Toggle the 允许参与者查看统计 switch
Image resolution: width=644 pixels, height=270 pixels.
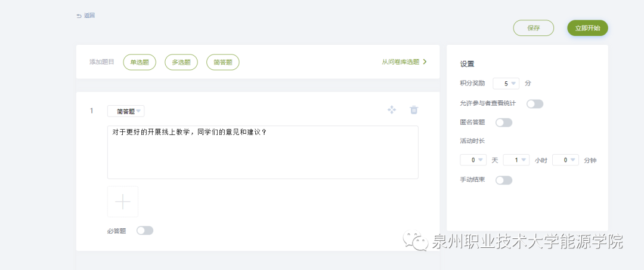[x=535, y=104]
